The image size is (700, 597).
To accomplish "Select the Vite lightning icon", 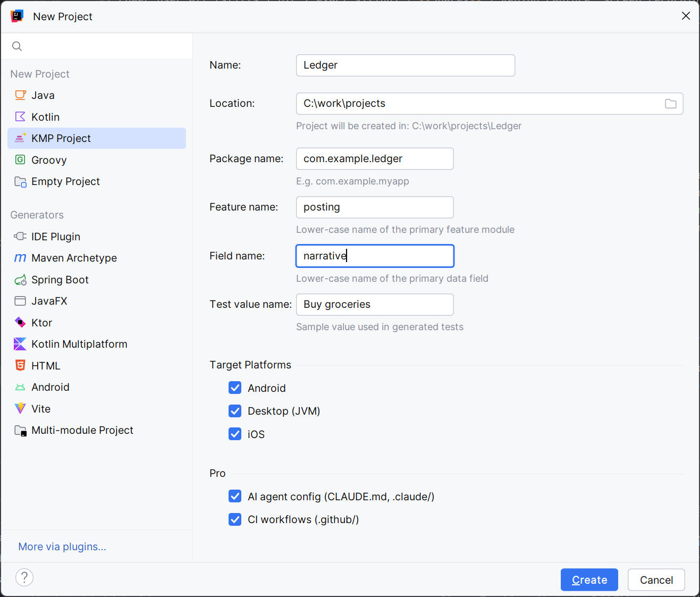I will tap(20, 409).
